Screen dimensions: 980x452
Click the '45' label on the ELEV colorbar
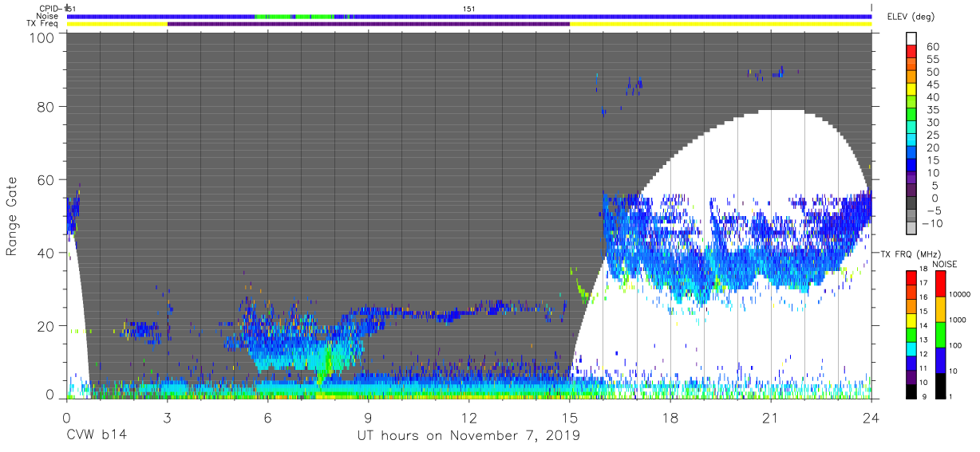coord(934,85)
